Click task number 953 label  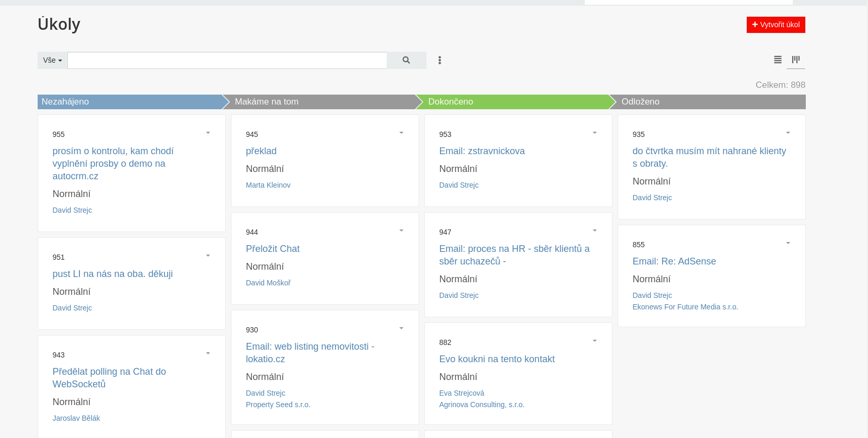pyautogui.click(x=445, y=134)
